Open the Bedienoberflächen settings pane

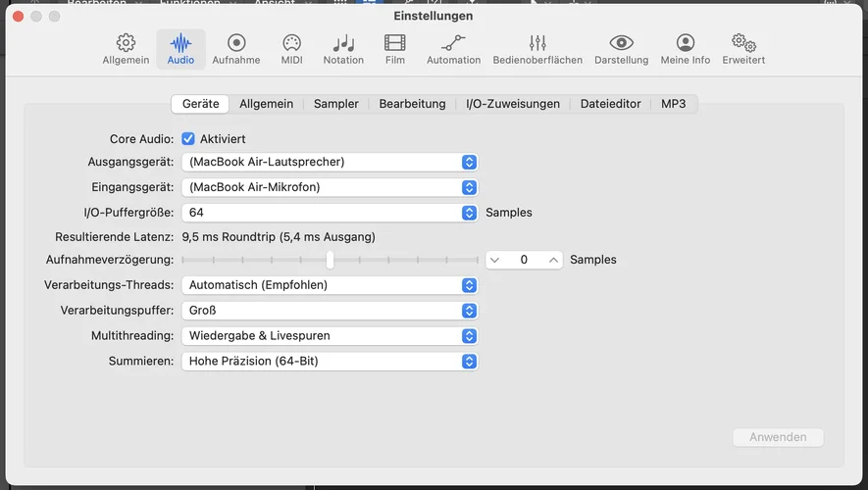tap(537, 49)
